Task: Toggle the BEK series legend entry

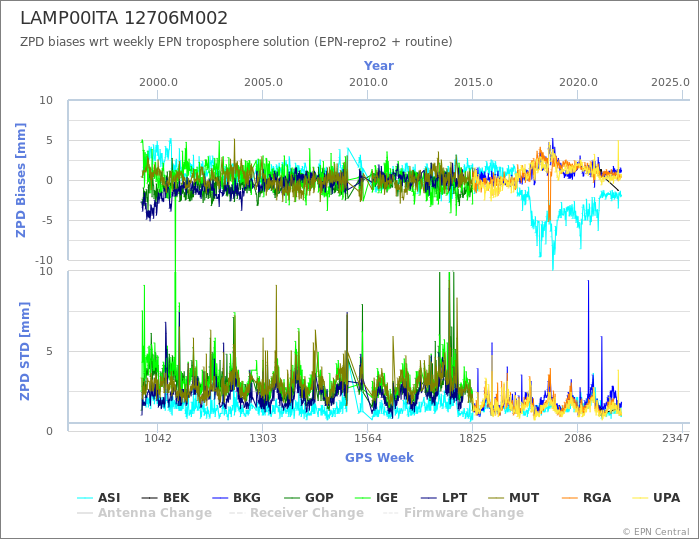Action: pyautogui.click(x=165, y=498)
